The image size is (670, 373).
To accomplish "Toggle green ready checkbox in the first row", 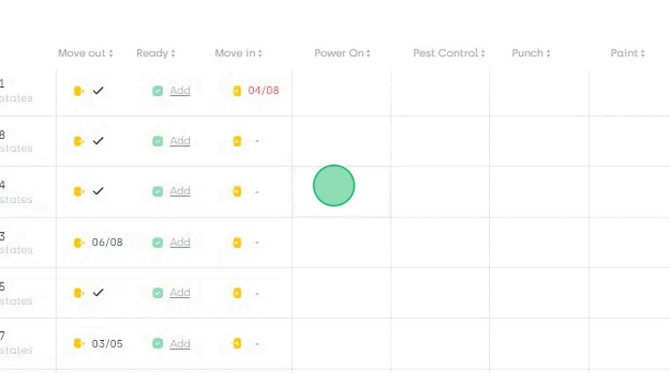I will [x=158, y=91].
